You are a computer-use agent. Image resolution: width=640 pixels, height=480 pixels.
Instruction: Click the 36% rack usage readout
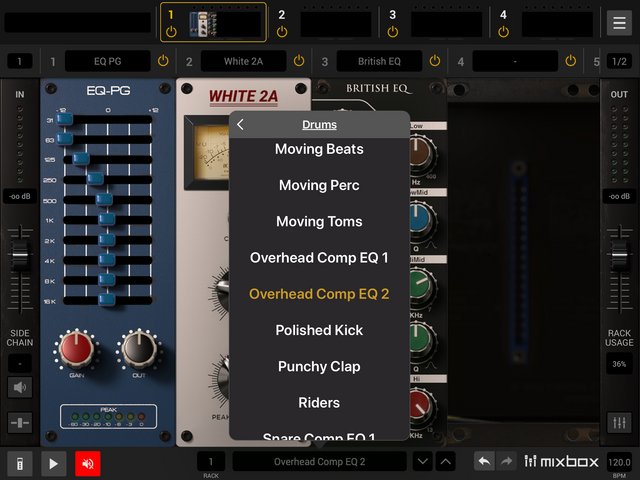(619, 364)
